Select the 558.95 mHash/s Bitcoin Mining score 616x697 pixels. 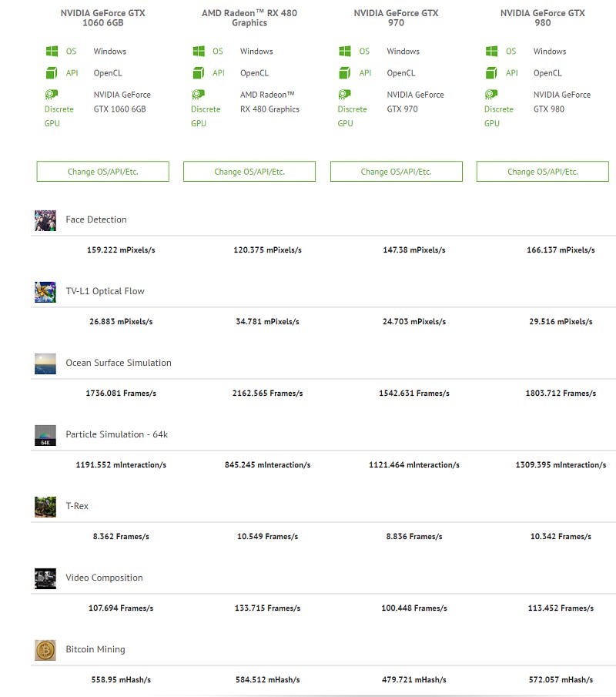tap(121, 679)
